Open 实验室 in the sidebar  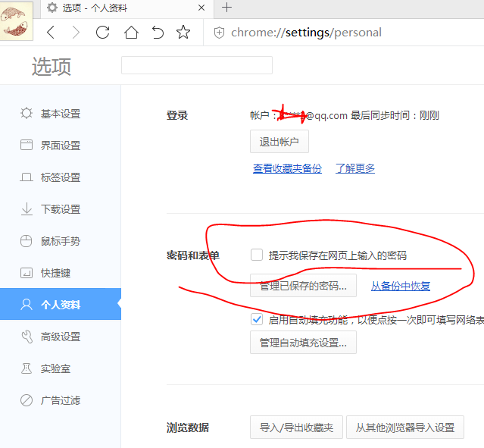pyautogui.click(x=61, y=368)
